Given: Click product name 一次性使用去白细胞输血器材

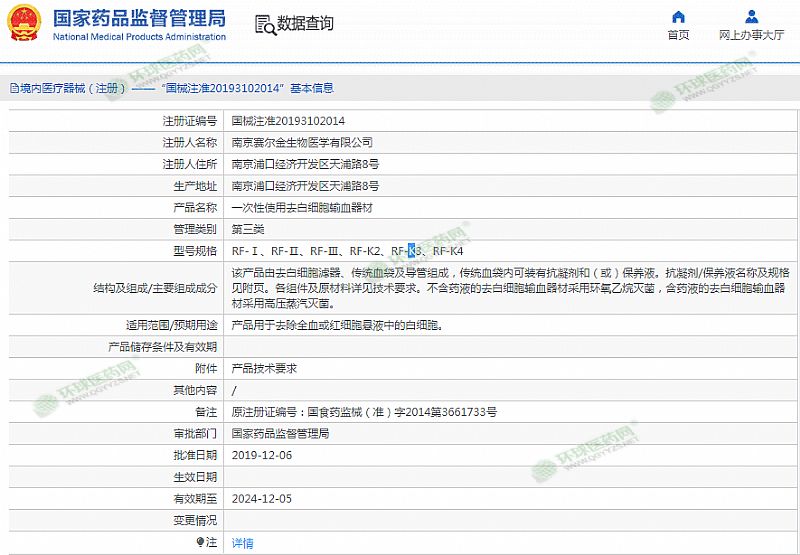Looking at the screenshot, I should (302, 208).
